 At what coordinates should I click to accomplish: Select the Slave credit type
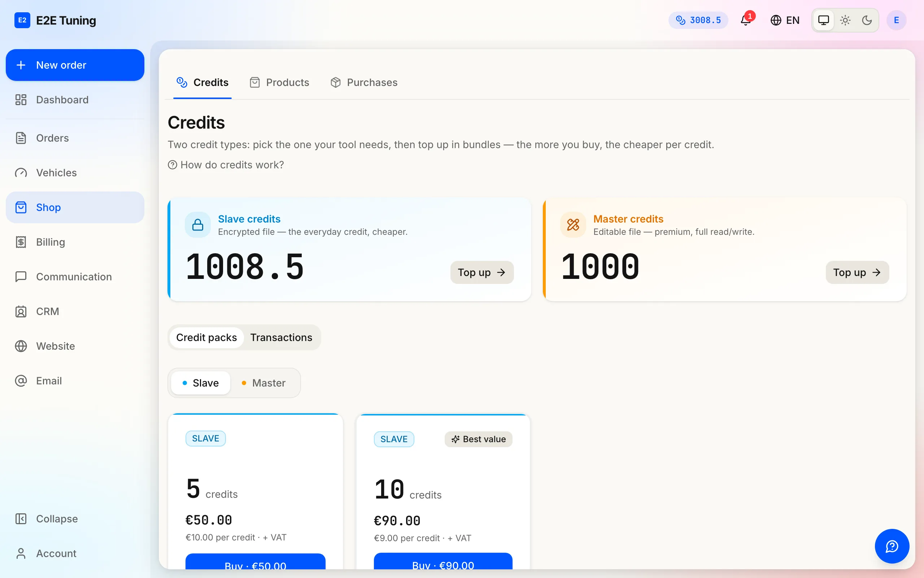pos(200,383)
